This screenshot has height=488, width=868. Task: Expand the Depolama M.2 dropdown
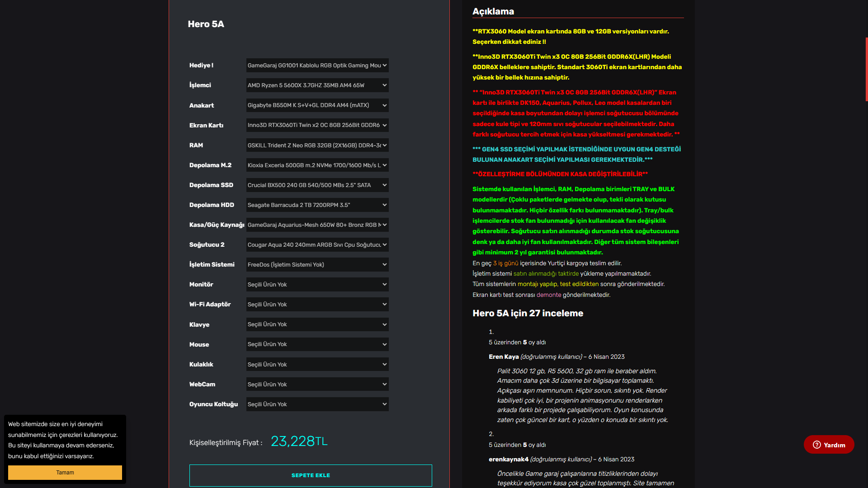[317, 165]
